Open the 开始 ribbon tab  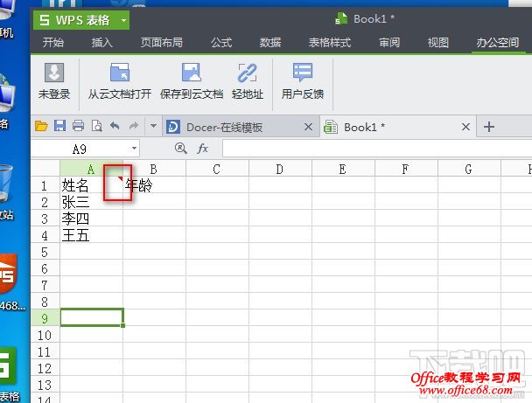click(53, 42)
